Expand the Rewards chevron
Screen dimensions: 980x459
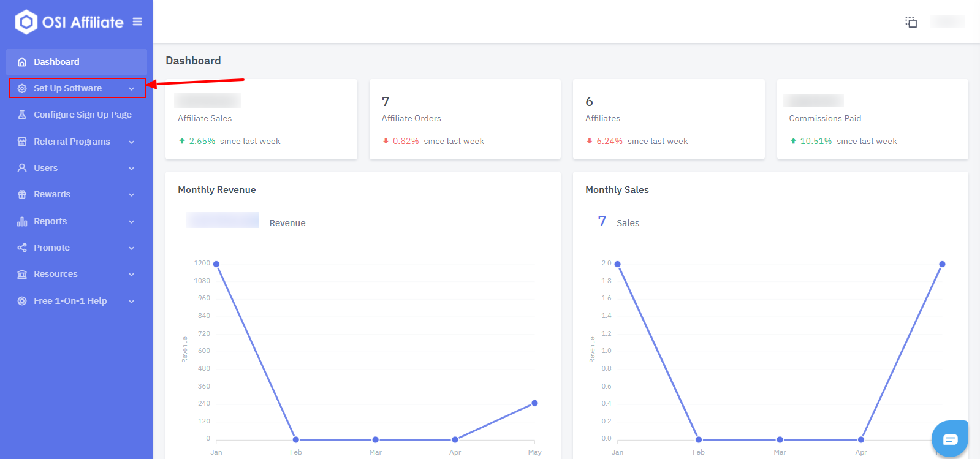tap(131, 195)
